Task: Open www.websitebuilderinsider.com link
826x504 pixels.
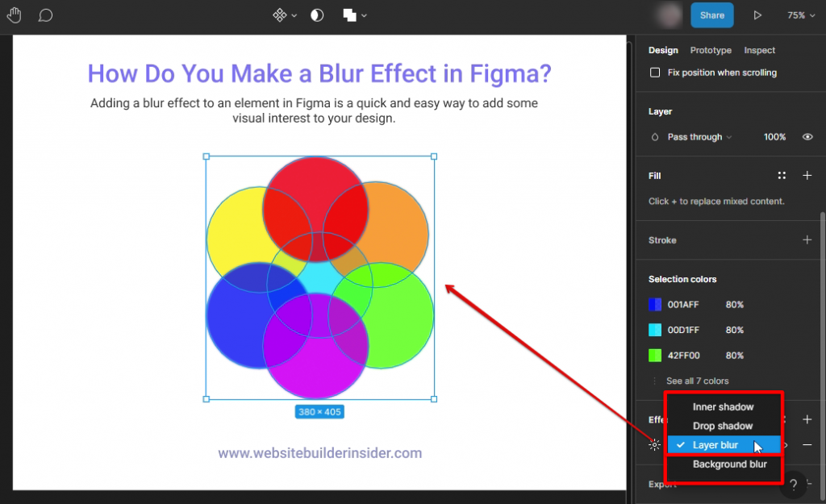Action: point(319,453)
